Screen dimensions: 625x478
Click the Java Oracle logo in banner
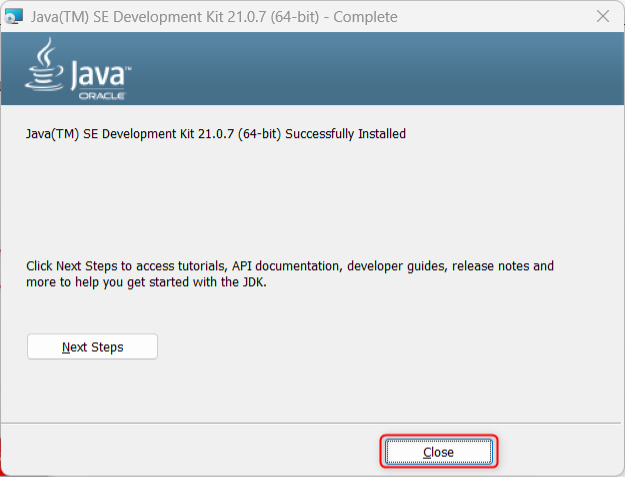(78, 69)
